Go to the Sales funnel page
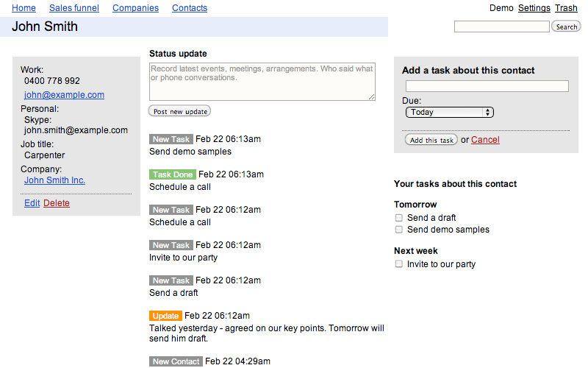 tap(74, 8)
